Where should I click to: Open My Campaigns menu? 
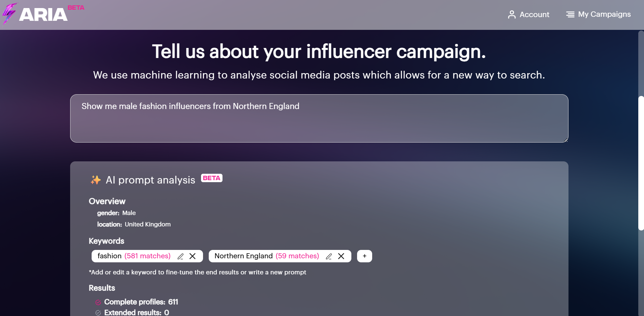[x=604, y=14]
